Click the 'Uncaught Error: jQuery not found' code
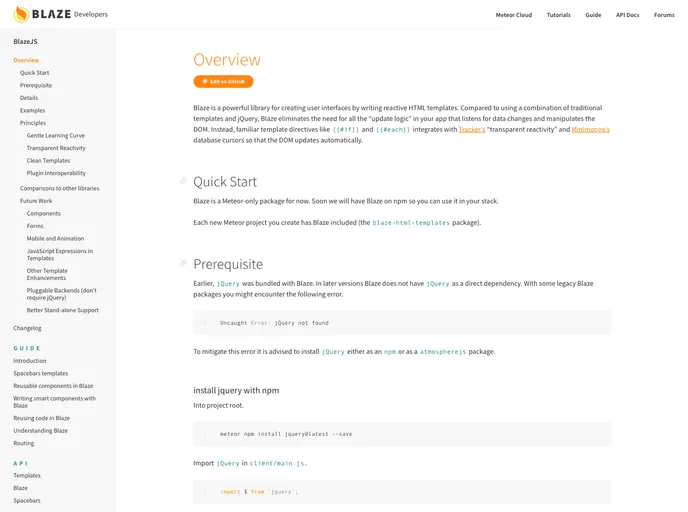The image size is (688, 512). point(274,323)
